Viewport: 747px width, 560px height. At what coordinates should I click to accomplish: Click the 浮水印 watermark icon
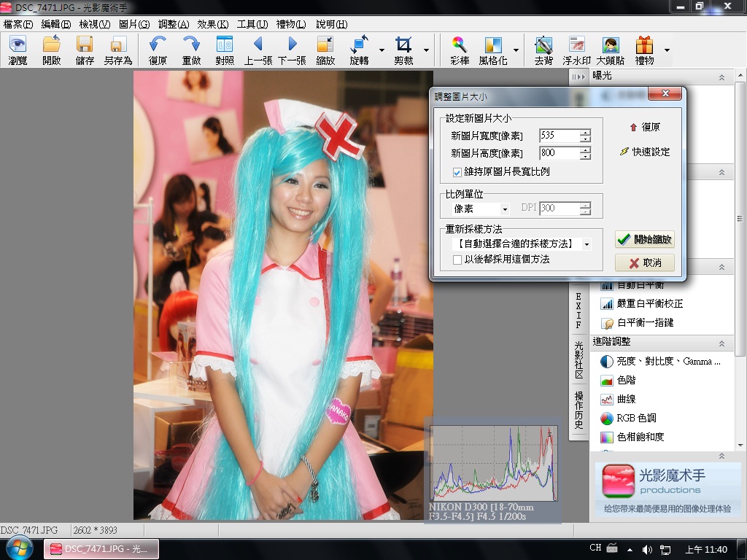[576, 50]
